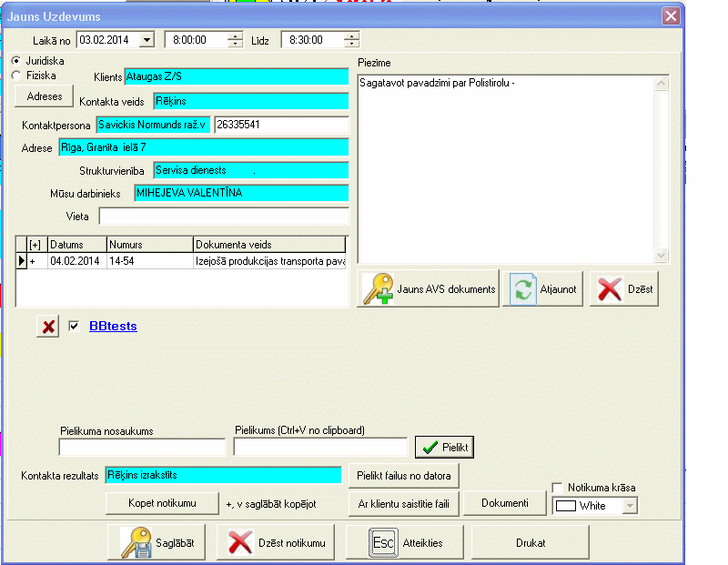Click the red X icon on Dzēst
Screen dimensions: 728x565
pos(609,288)
